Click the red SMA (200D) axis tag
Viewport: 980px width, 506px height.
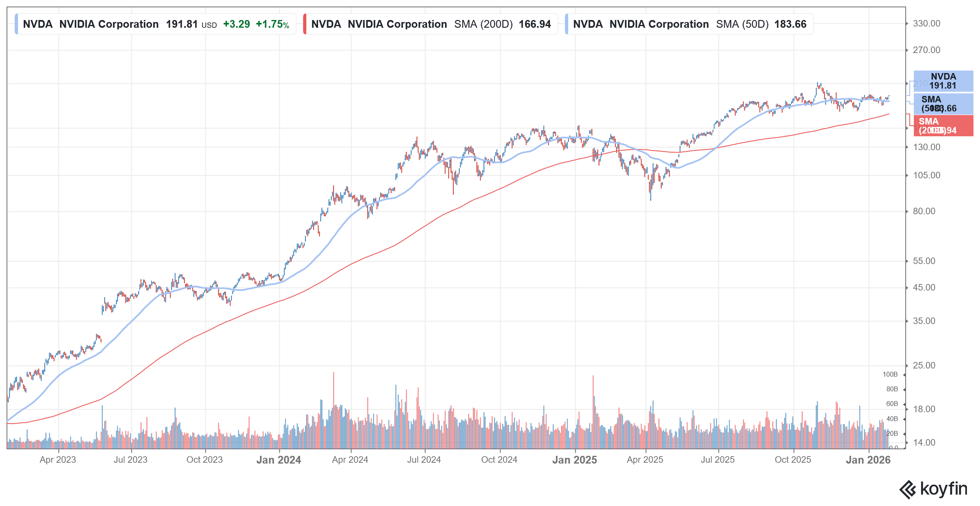point(943,126)
